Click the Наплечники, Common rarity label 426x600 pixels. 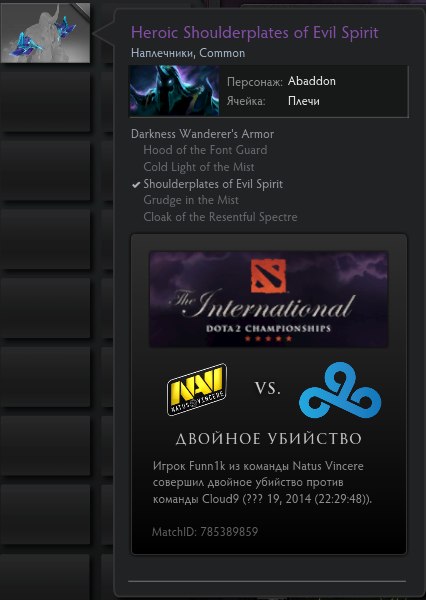[188, 53]
